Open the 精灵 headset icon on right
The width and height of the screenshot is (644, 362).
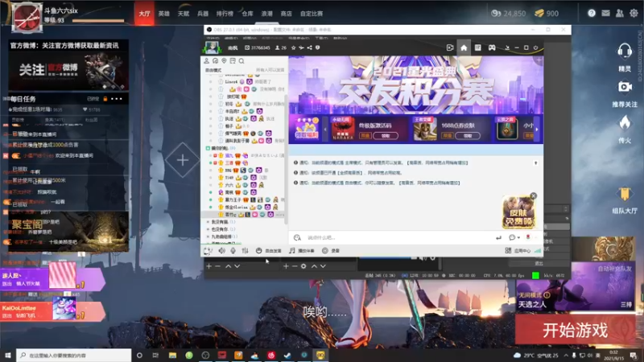625,51
